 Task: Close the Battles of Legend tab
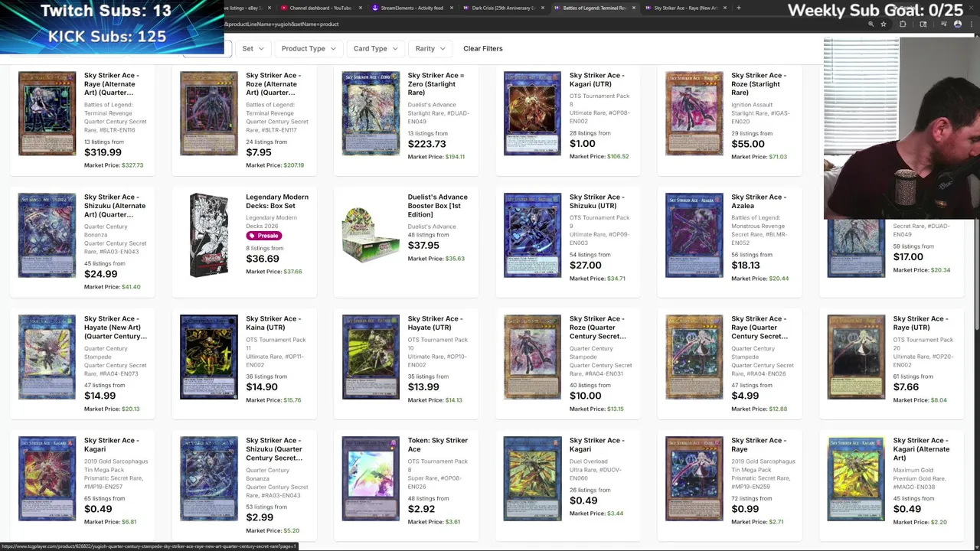[x=634, y=8]
